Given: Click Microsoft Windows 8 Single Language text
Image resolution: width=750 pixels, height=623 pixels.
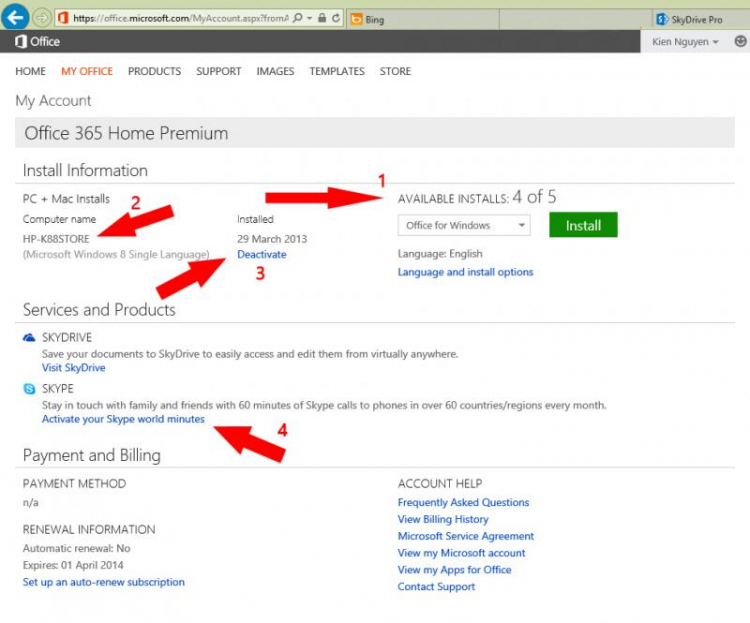Looking at the screenshot, I should pos(116,255).
